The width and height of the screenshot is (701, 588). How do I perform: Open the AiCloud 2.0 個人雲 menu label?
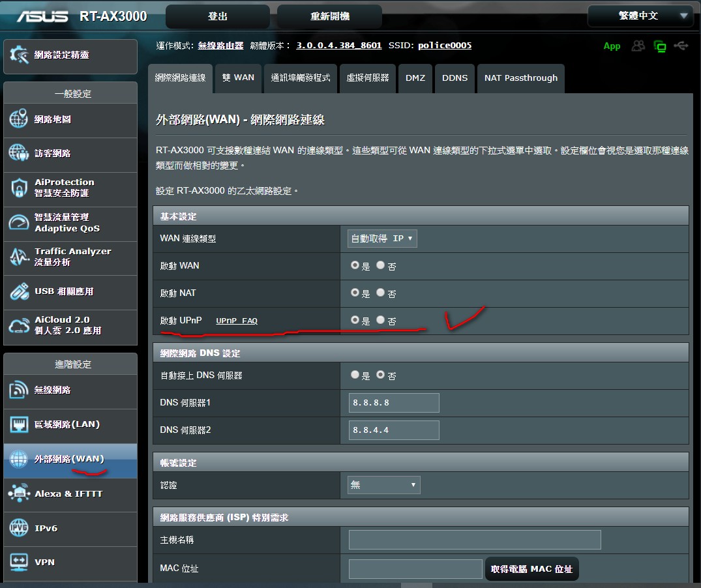click(68, 325)
